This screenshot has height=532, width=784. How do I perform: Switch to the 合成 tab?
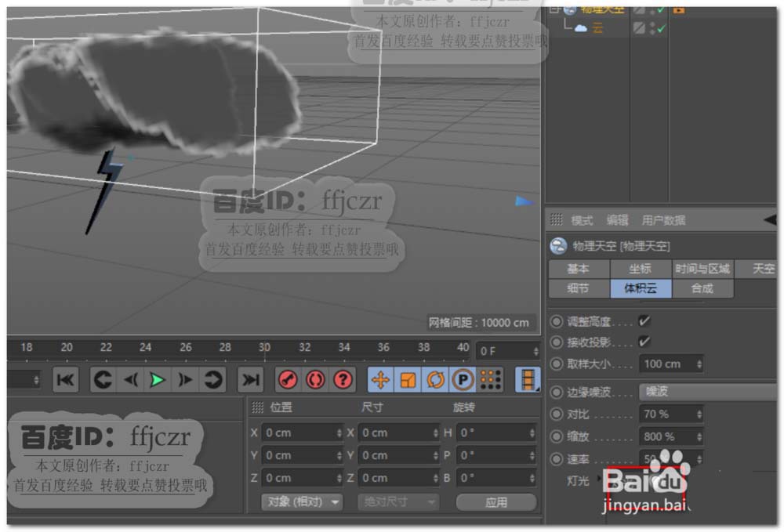click(702, 288)
